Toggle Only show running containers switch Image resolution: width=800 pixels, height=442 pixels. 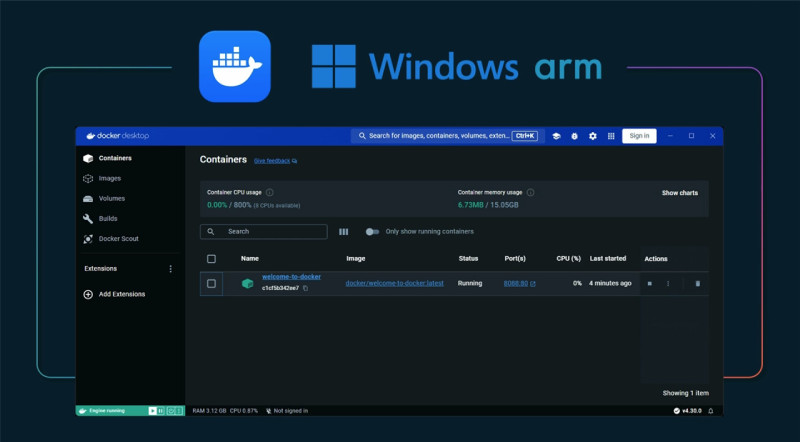372,232
